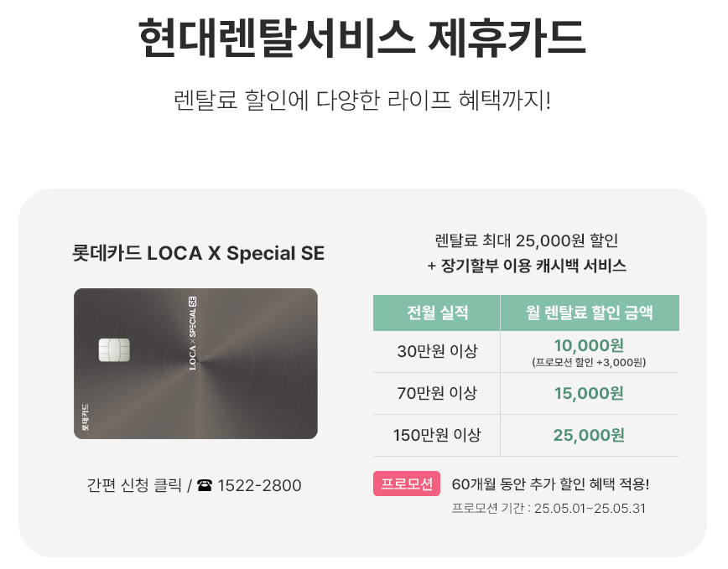Click the LOCA X Special SE card image
The width and height of the screenshot is (728, 569).
(x=195, y=364)
